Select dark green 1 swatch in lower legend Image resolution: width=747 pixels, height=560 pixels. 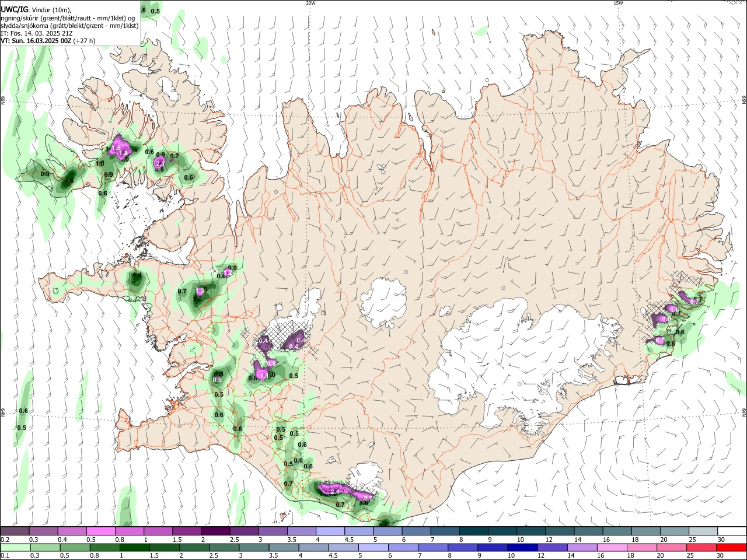(x=134, y=547)
